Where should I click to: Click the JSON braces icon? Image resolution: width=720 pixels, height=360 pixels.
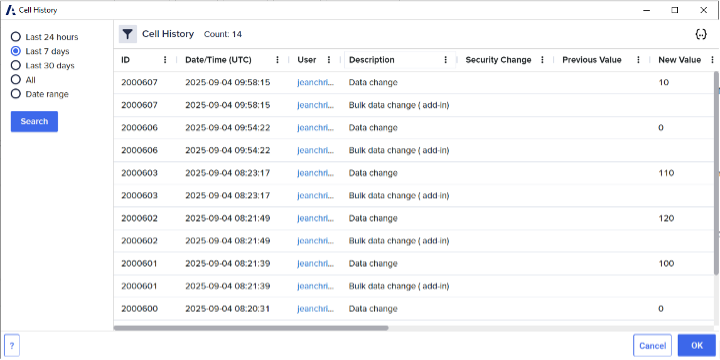[701, 34]
